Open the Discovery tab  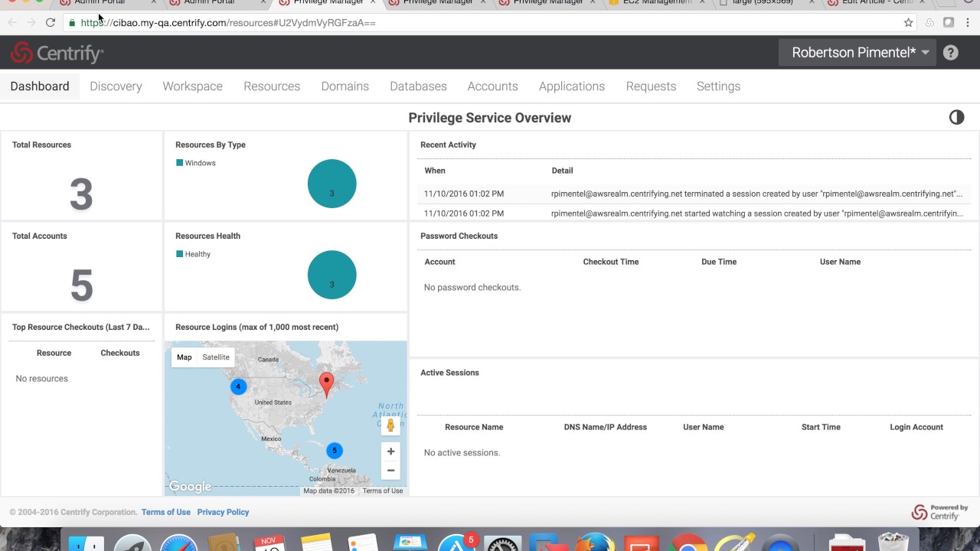click(x=116, y=86)
